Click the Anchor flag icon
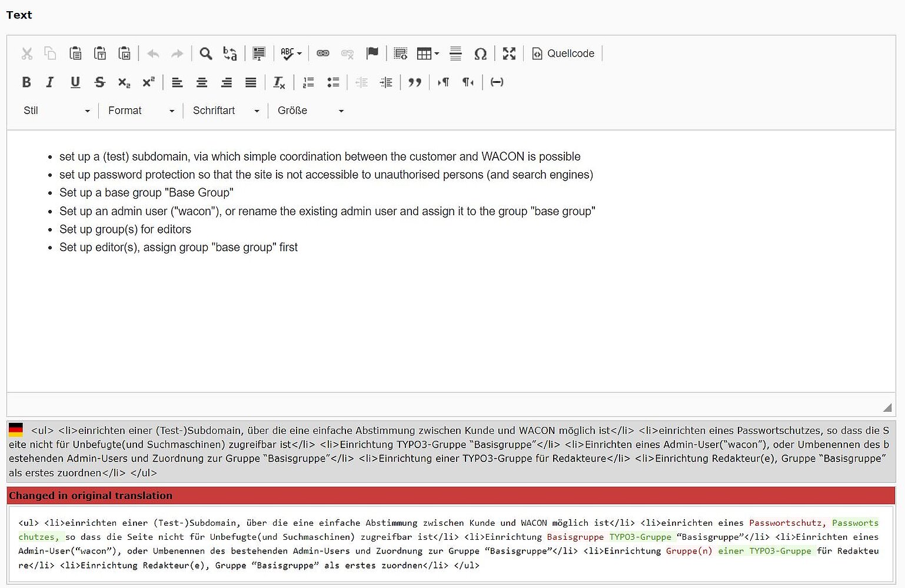The image size is (905, 588). coord(372,54)
